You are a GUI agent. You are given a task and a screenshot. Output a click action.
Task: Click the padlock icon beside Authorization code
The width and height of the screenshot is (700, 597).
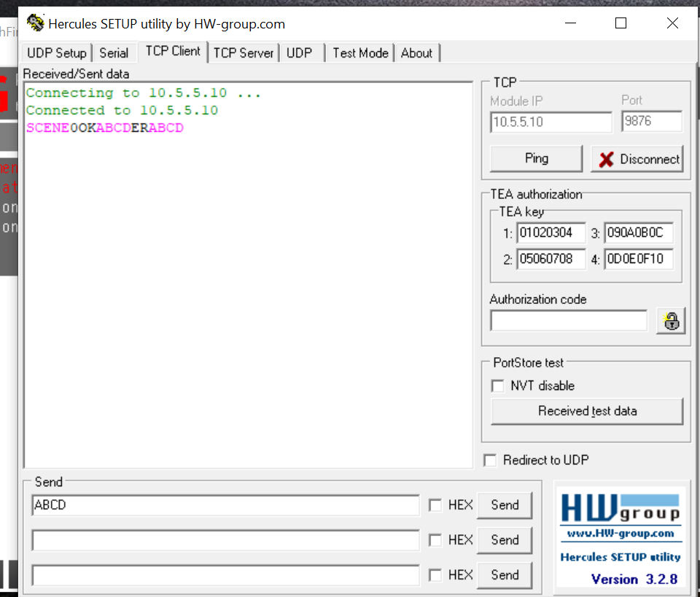coord(670,320)
